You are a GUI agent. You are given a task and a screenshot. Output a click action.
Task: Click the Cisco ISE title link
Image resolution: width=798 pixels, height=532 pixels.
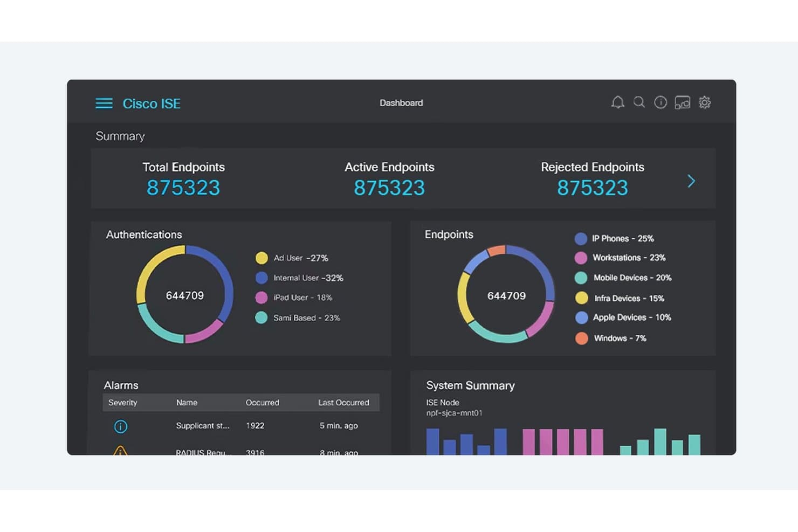152,103
